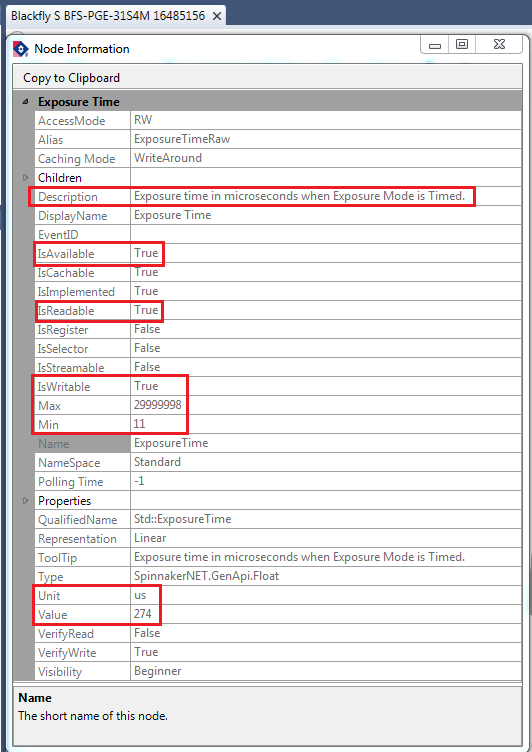Click Copy to Clipboard
This screenshot has height=752, width=532.
click(x=71, y=78)
